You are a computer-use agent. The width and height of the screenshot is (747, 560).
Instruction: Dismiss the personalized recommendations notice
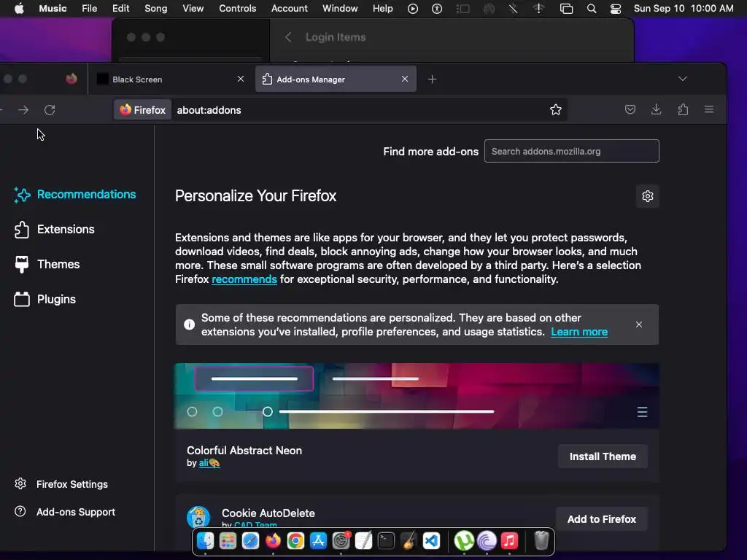[639, 324]
